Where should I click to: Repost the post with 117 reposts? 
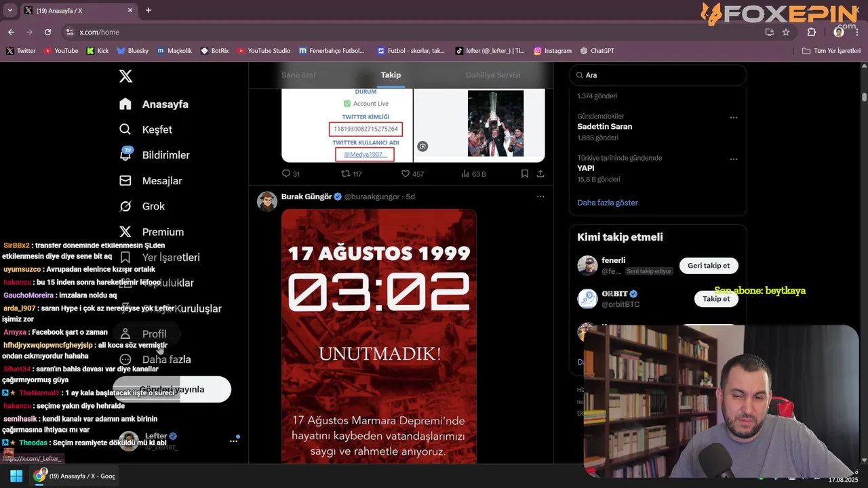(x=351, y=174)
